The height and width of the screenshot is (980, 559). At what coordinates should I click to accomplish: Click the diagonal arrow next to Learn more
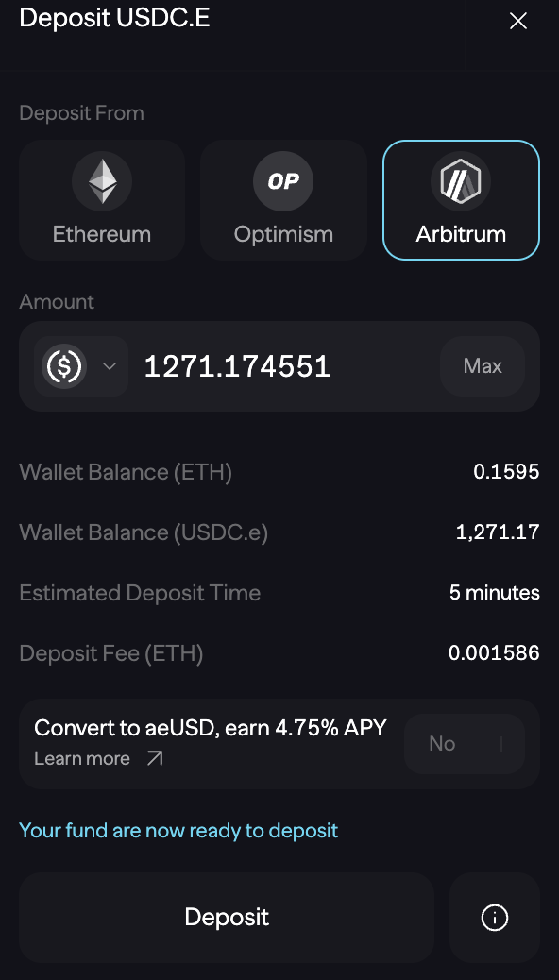(151, 757)
